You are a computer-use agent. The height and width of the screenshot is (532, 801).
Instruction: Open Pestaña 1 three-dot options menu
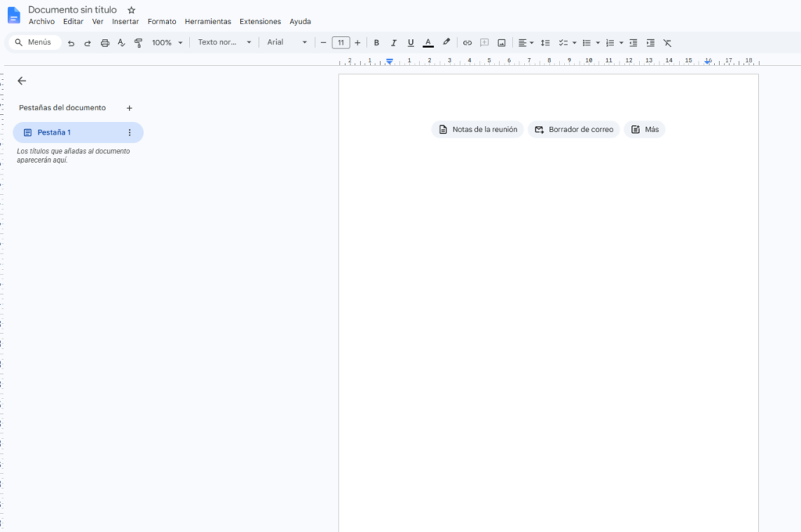coord(129,132)
